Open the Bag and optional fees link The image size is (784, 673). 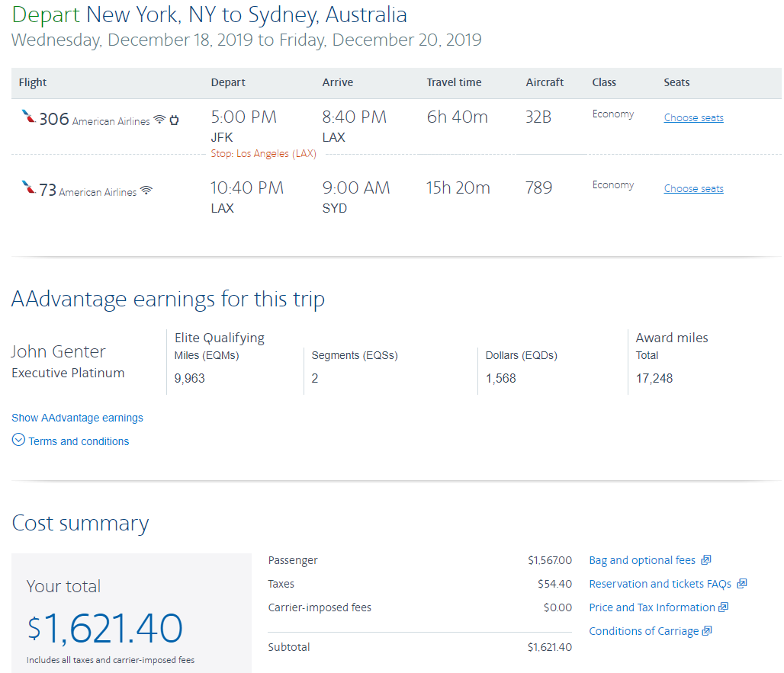[642, 560]
